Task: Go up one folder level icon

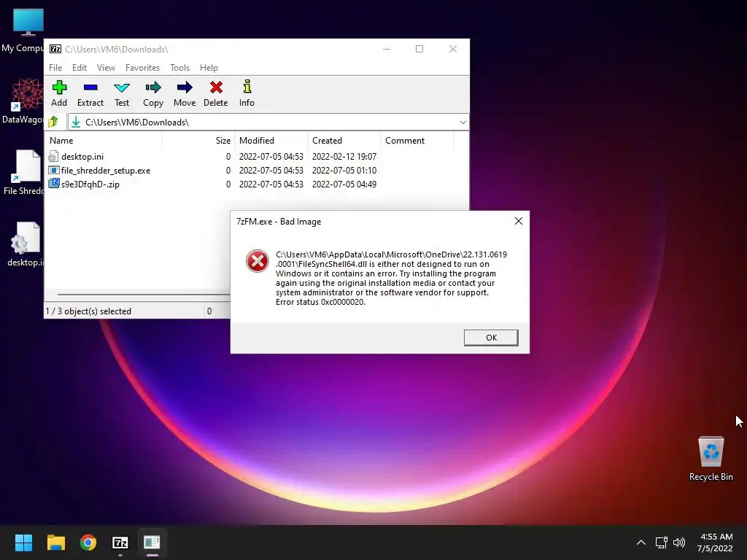Action: (x=53, y=122)
